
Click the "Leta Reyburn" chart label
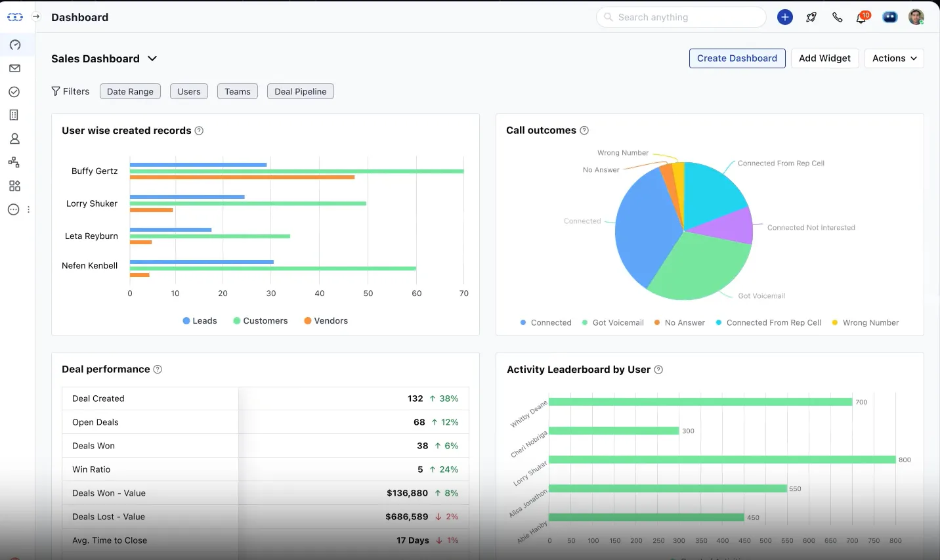(x=91, y=236)
